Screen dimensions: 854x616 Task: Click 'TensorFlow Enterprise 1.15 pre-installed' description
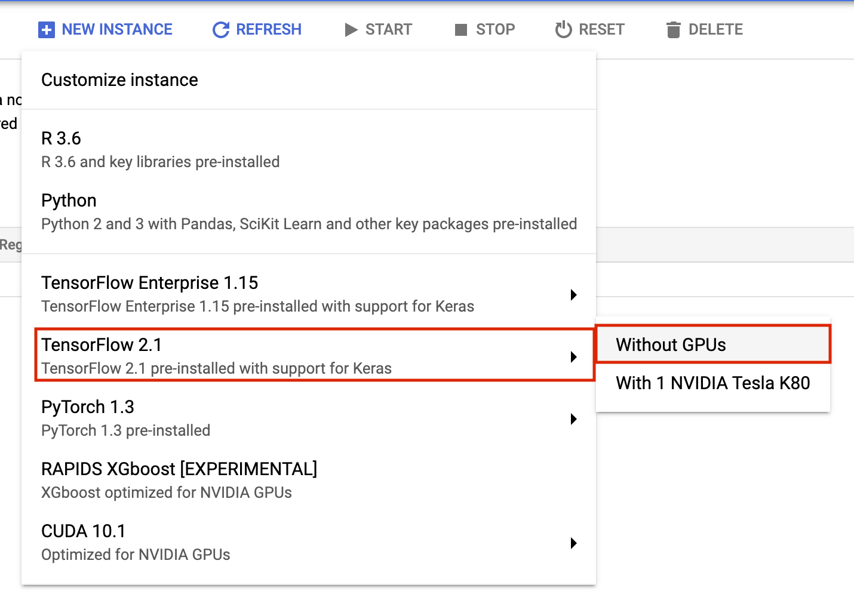coord(257,306)
